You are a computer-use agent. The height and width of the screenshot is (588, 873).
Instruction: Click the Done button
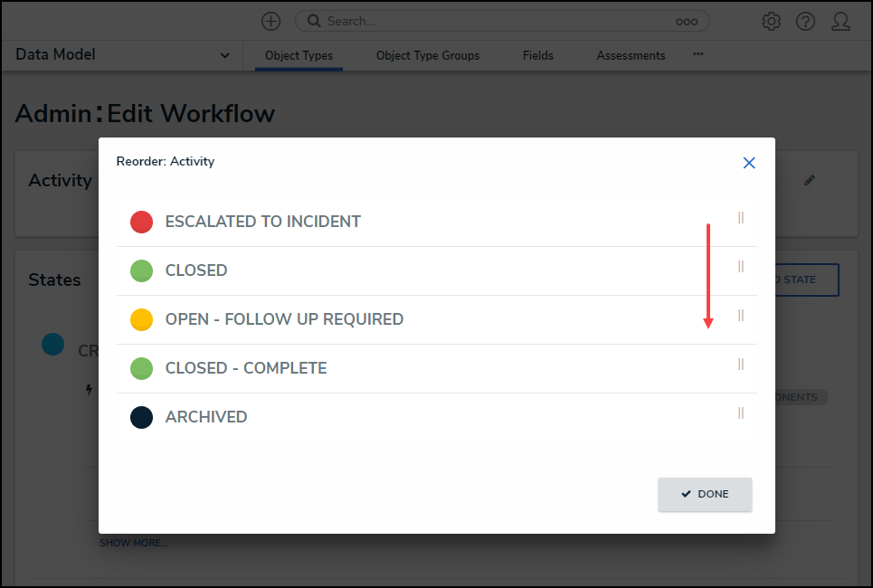[x=705, y=494]
